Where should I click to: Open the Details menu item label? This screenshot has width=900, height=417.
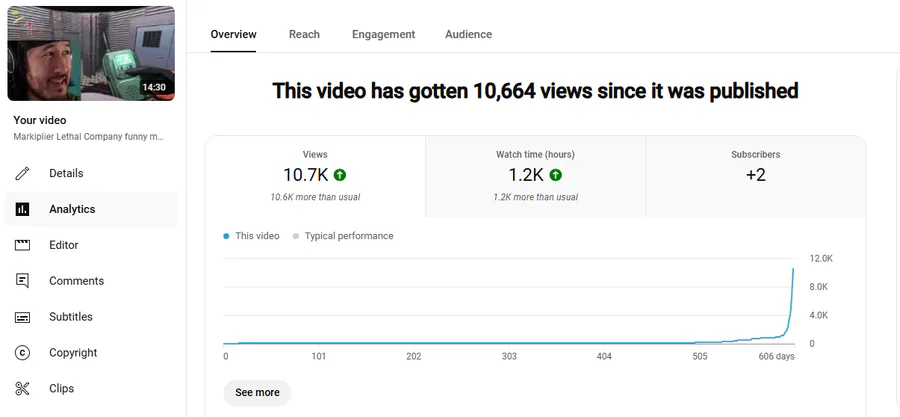click(x=66, y=173)
